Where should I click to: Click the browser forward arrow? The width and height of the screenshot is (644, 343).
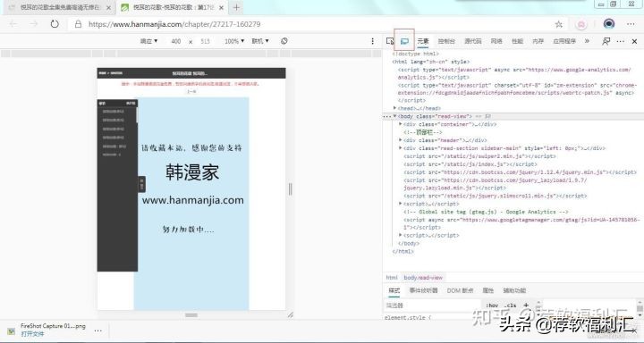coord(34,24)
